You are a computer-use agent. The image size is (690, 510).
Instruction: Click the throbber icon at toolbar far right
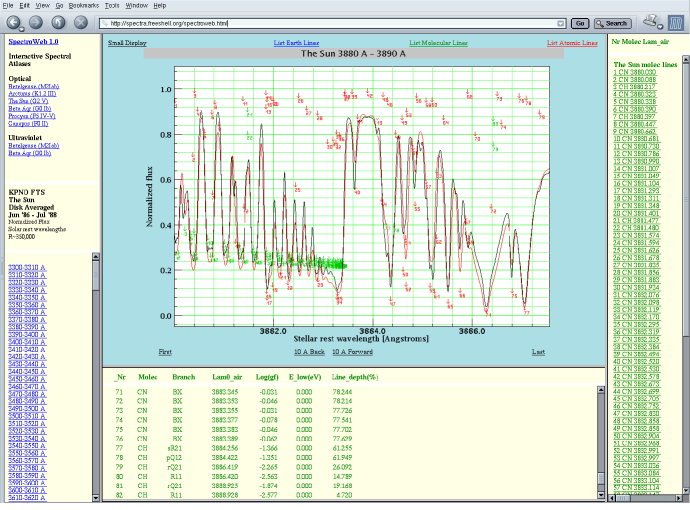[677, 22]
